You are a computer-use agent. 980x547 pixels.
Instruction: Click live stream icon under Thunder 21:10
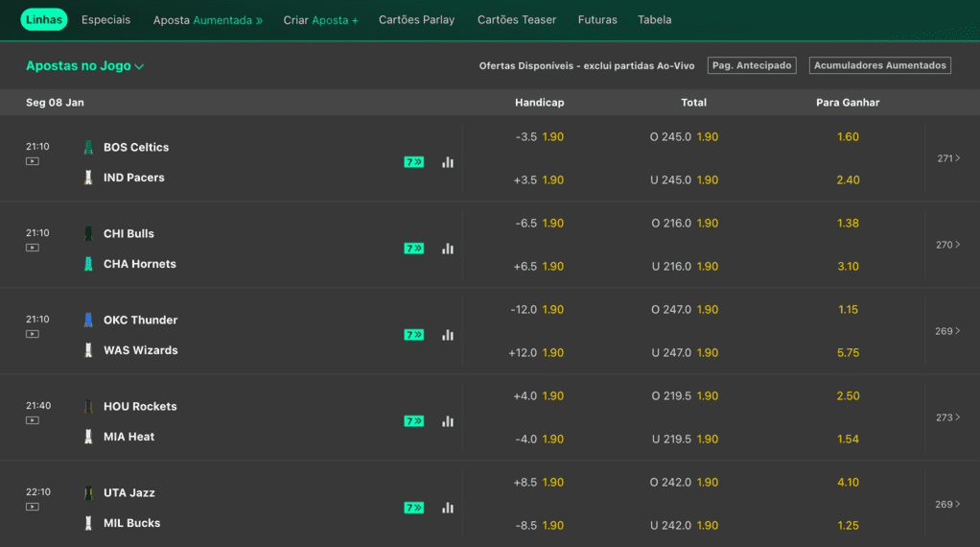pos(33,334)
